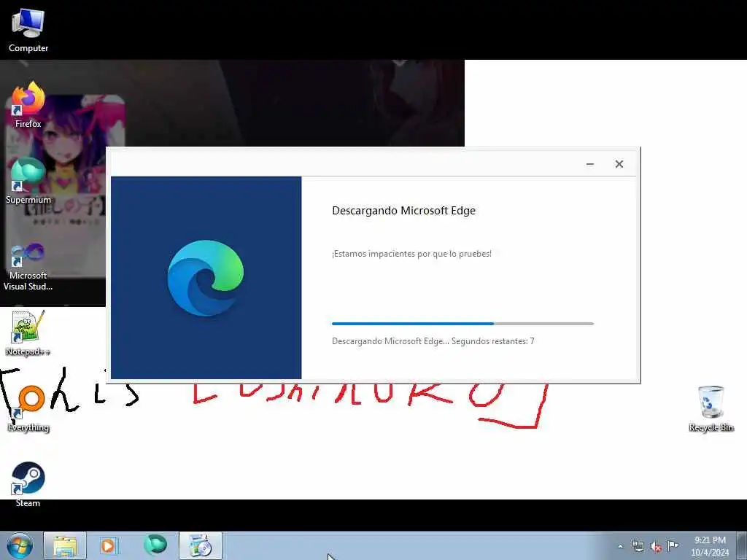The width and height of the screenshot is (747, 560).
Task: Click the Microsoft Edge logo
Action: click(x=206, y=278)
